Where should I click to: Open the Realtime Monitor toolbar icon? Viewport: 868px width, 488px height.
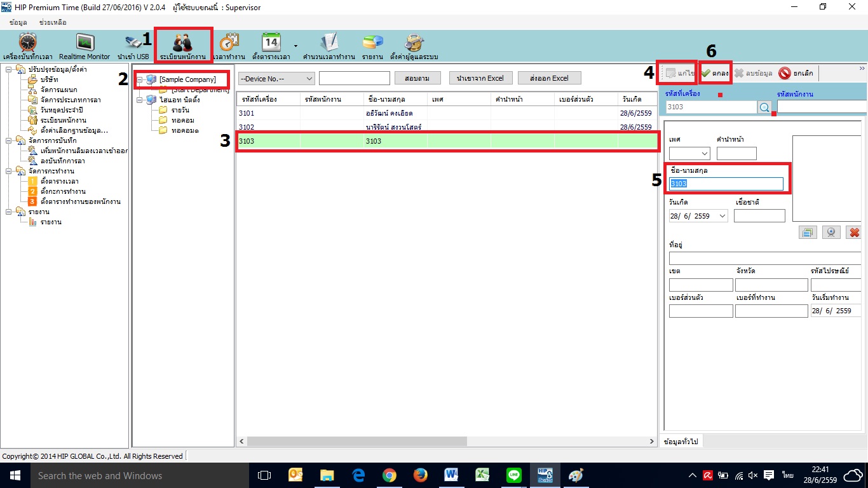[x=85, y=47]
